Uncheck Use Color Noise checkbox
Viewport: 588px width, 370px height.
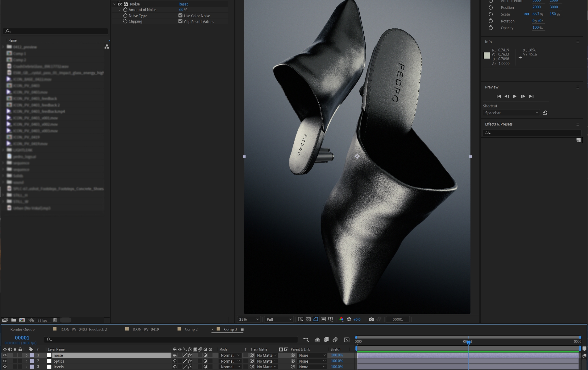[x=180, y=16]
